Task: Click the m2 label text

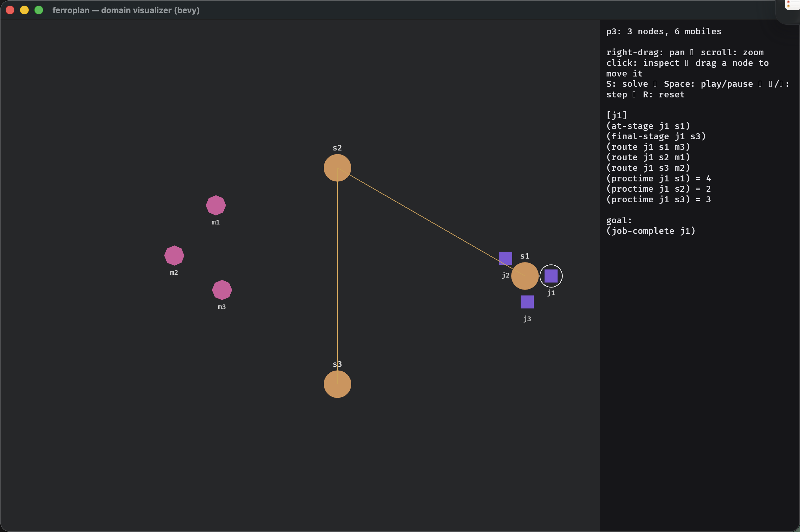Action: [x=174, y=273]
